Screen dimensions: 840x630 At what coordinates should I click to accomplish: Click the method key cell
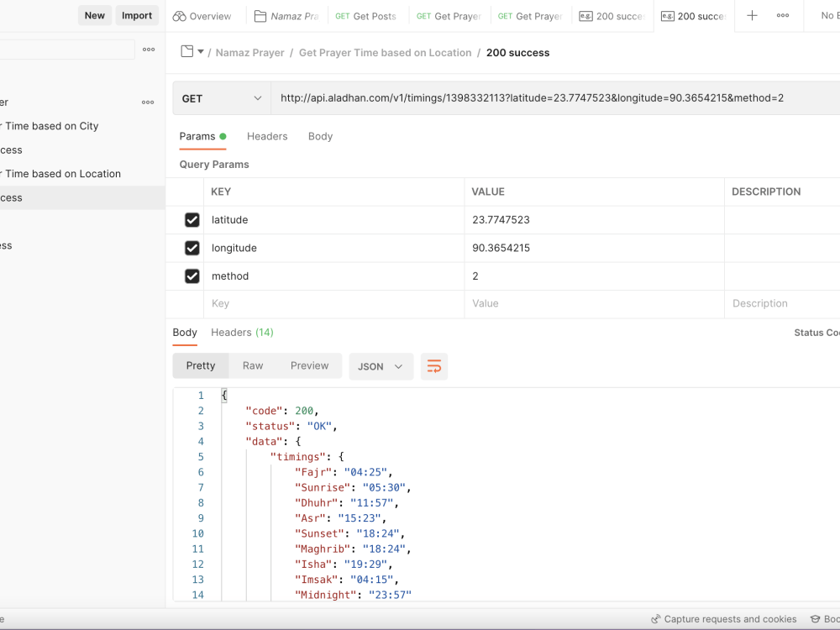(x=333, y=276)
